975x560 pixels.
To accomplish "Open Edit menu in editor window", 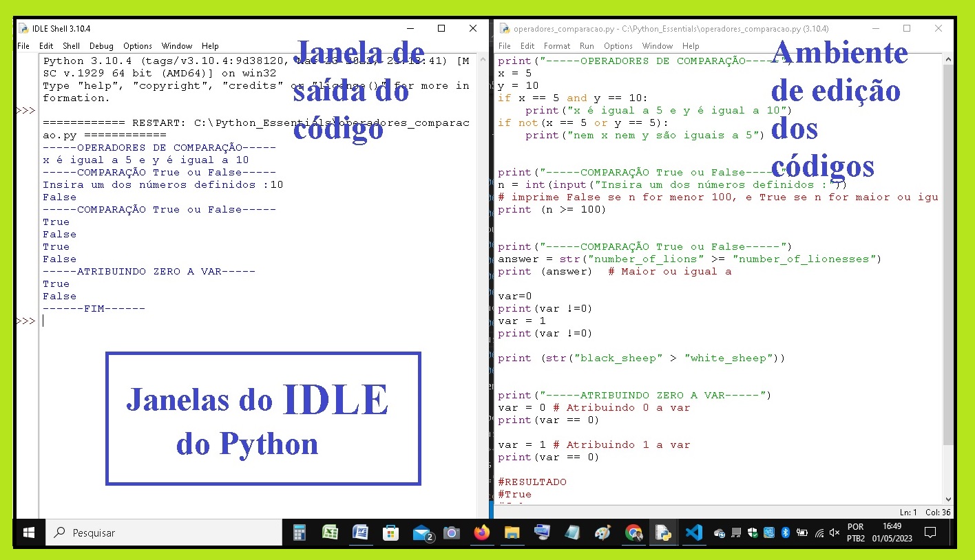I will coord(527,46).
